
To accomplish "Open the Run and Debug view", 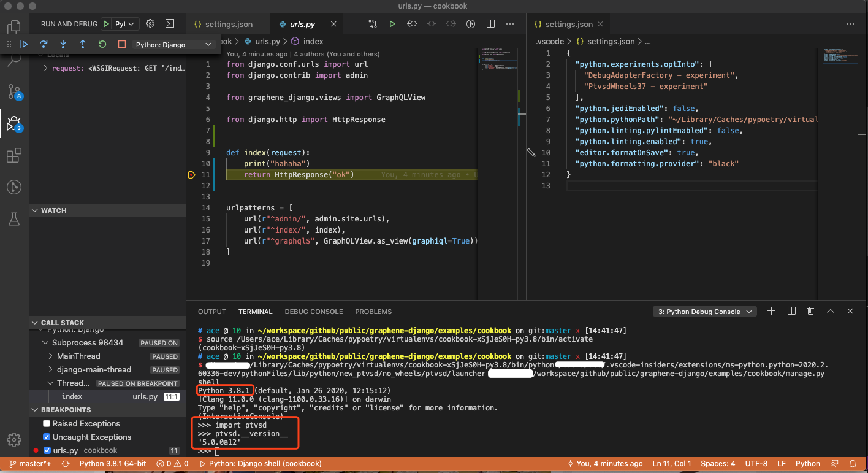I will [x=13, y=123].
